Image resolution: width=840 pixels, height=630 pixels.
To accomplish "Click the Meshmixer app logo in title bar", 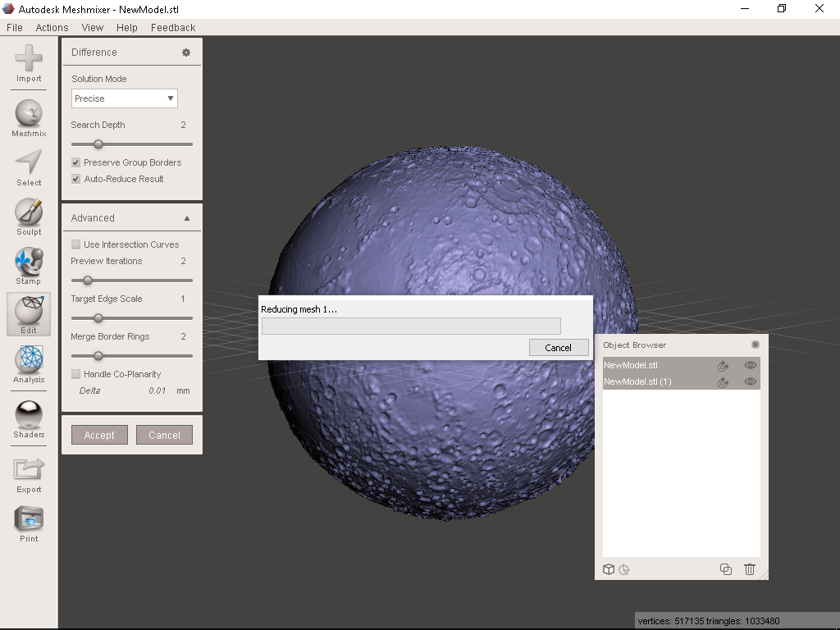I will pyautogui.click(x=7, y=8).
